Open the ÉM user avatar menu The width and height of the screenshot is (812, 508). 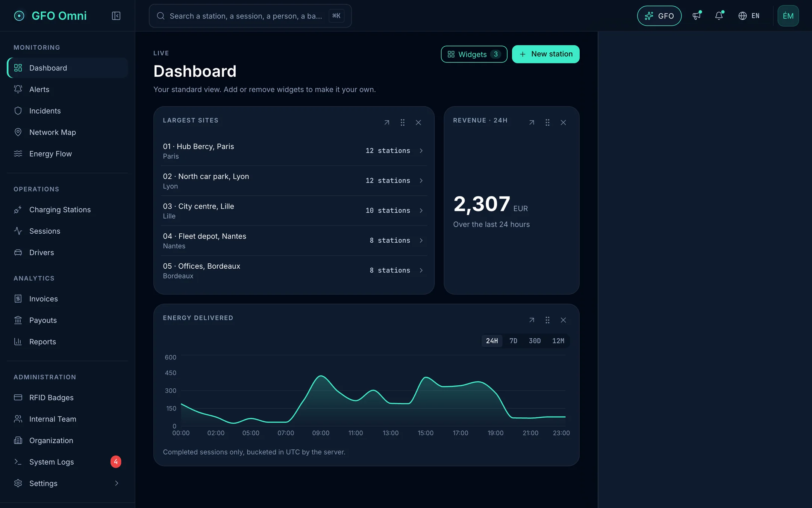point(788,16)
